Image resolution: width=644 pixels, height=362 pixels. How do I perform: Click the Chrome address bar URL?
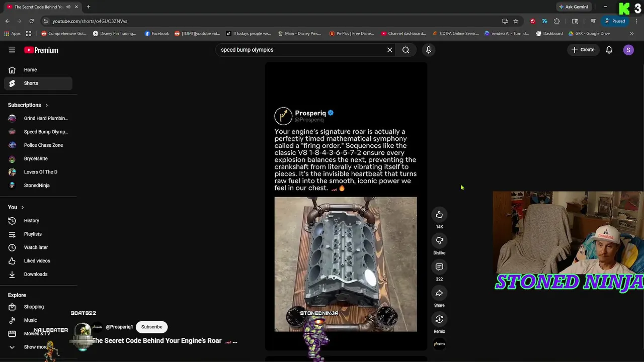click(90, 21)
